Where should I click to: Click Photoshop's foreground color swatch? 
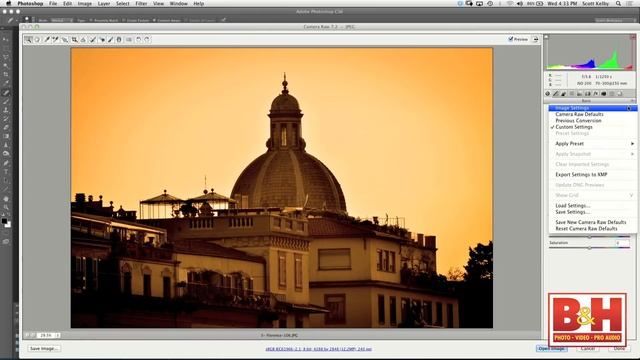click(x=4, y=221)
